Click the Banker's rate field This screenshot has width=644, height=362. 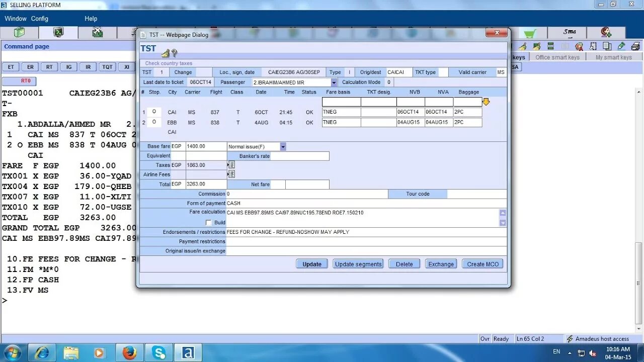(x=300, y=156)
